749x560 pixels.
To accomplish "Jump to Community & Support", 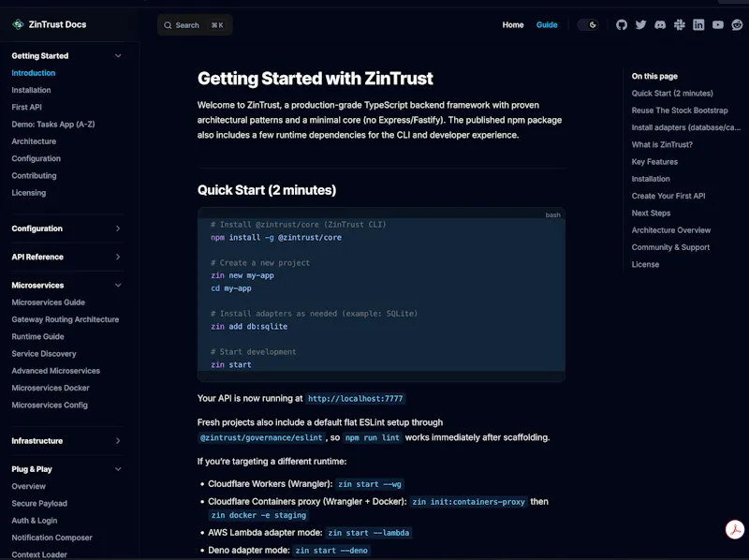I will pos(670,247).
